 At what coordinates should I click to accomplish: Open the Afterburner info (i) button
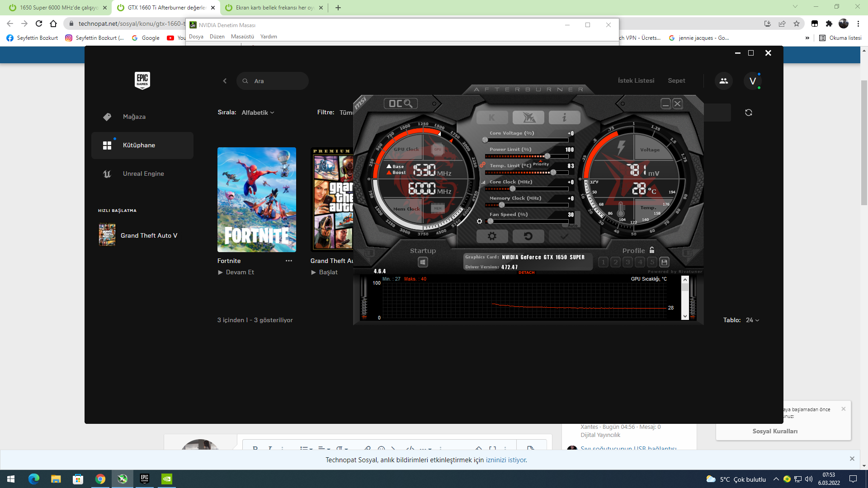coord(564,117)
